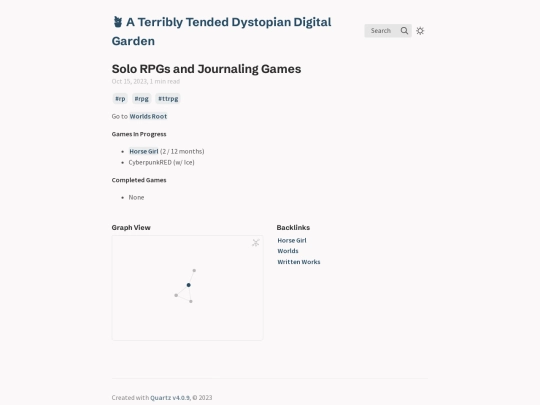This screenshot has width=540, height=405.
Task: Open the #ttrpg tag
Action: point(168,99)
